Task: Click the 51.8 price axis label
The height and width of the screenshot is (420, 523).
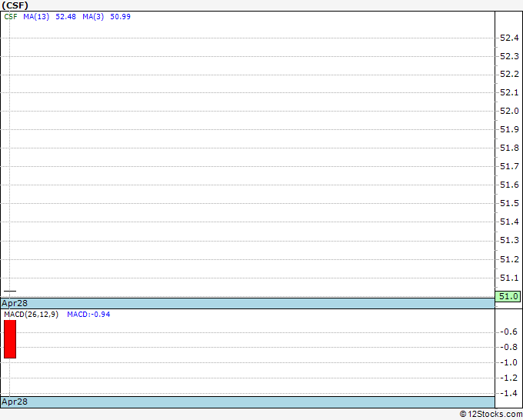Action: [509, 148]
